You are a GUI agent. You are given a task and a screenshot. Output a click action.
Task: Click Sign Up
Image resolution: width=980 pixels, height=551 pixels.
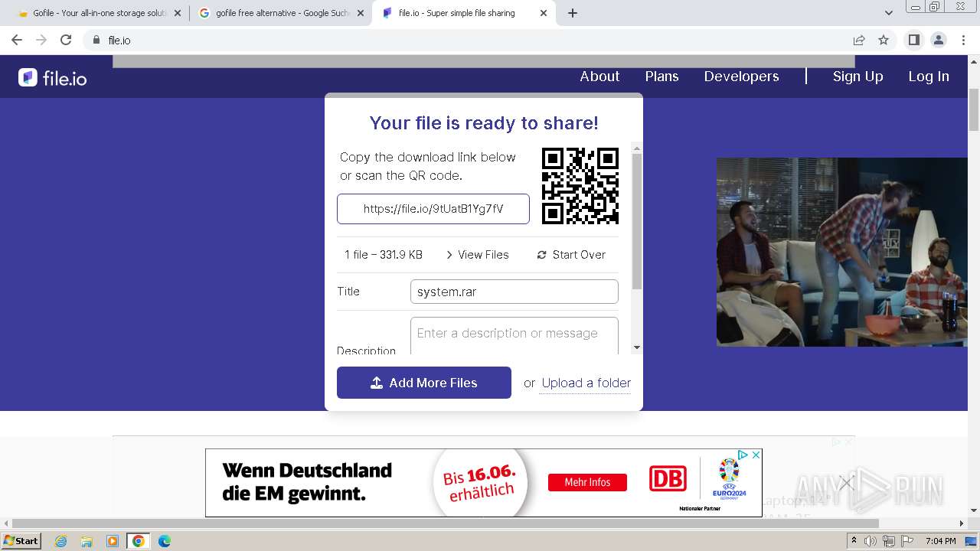(x=858, y=77)
